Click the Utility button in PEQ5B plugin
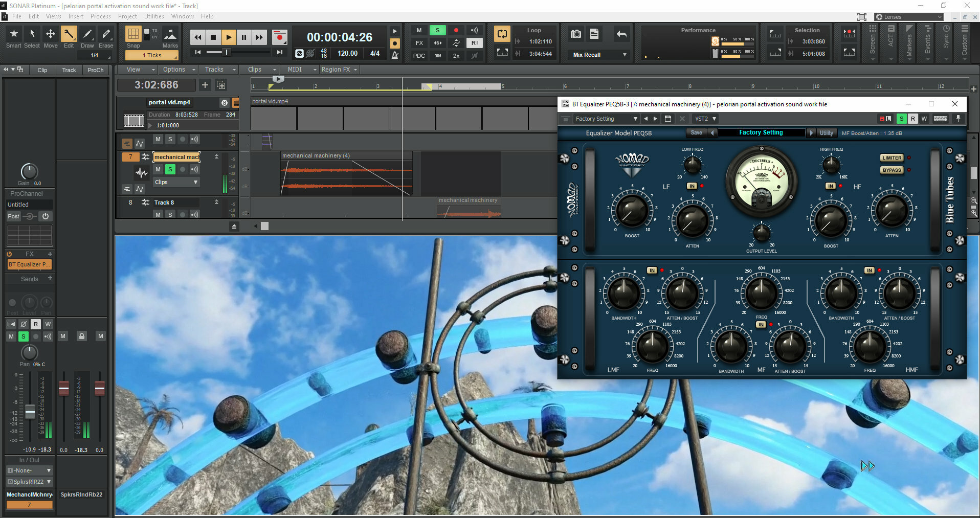 pos(826,133)
